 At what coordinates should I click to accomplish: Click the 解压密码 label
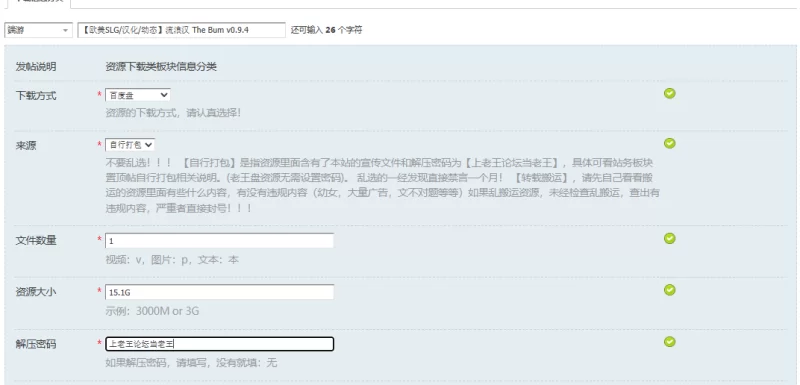(36, 344)
